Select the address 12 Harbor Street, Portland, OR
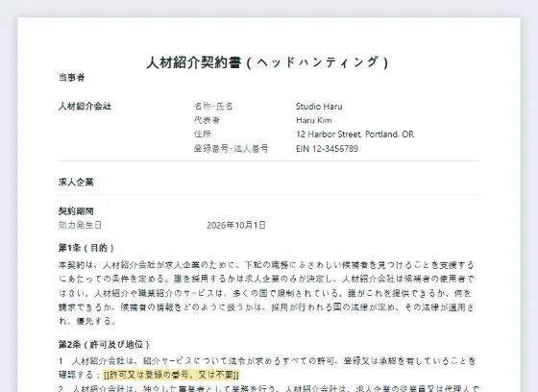Viewport: 538px width, 392px height. 355,135
